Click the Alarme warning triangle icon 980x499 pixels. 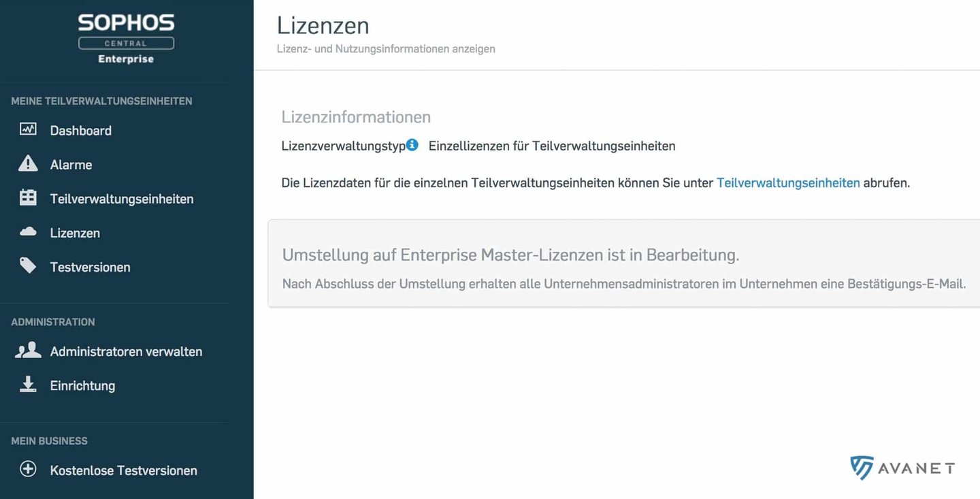[28, 163]
